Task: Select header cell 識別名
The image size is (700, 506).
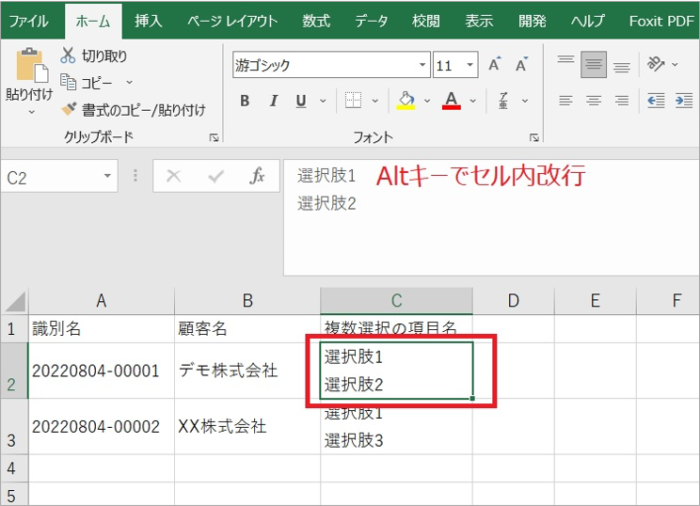Action: coord(101,329)
